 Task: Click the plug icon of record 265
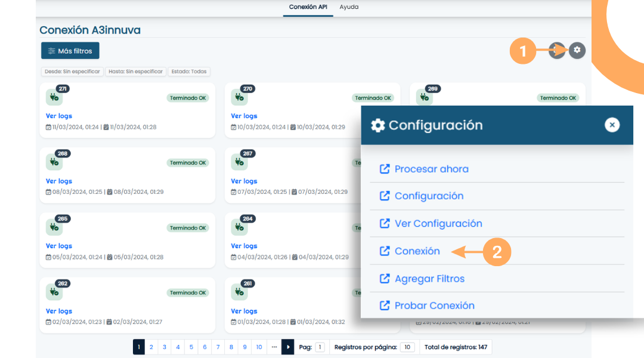coord(54,227)
